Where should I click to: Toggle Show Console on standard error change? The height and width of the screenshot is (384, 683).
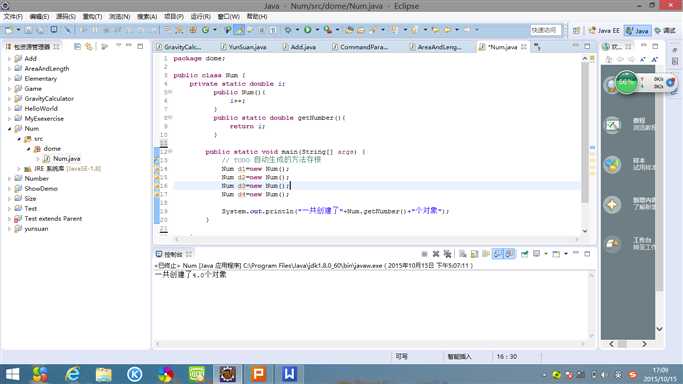tap(509, 254)
